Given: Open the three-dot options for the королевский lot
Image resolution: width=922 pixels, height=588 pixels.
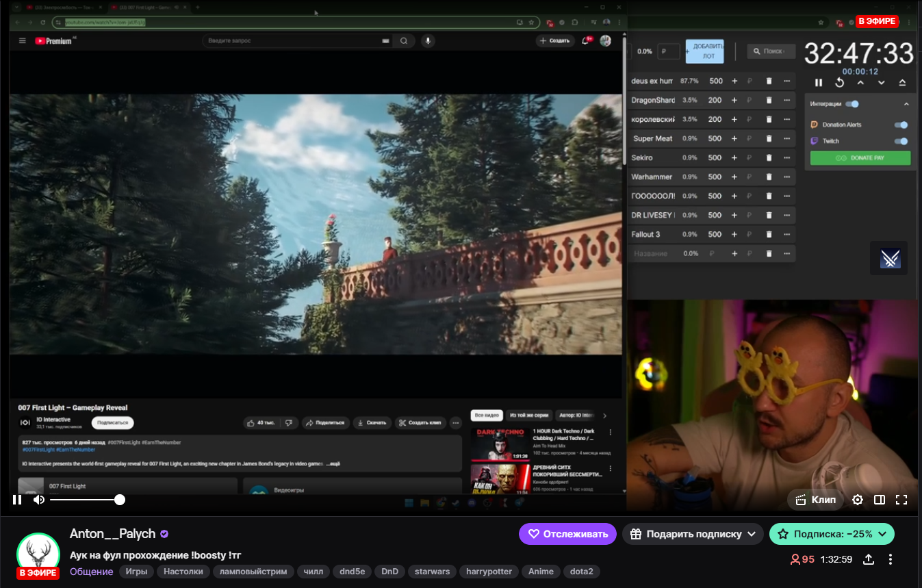Looking at the screenshot, I should pos(786,119).
